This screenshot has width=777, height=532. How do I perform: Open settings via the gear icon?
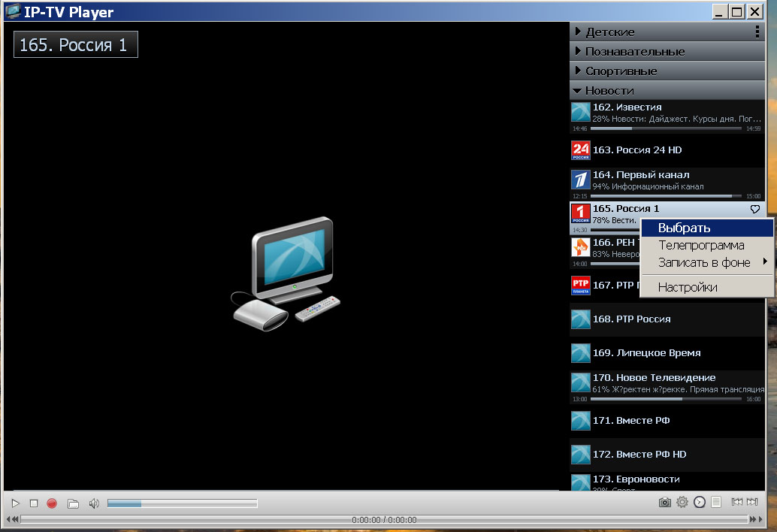[682, 502]
